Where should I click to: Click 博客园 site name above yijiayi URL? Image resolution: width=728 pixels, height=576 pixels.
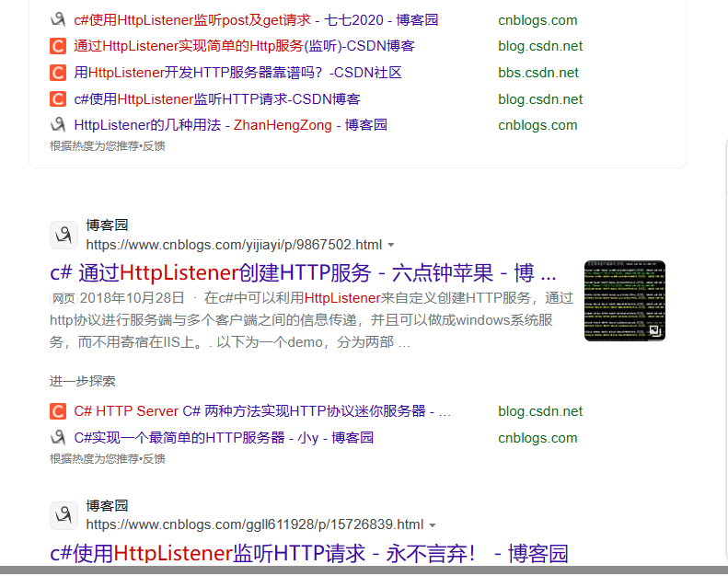pyautogui.click(x=107, y=225)
